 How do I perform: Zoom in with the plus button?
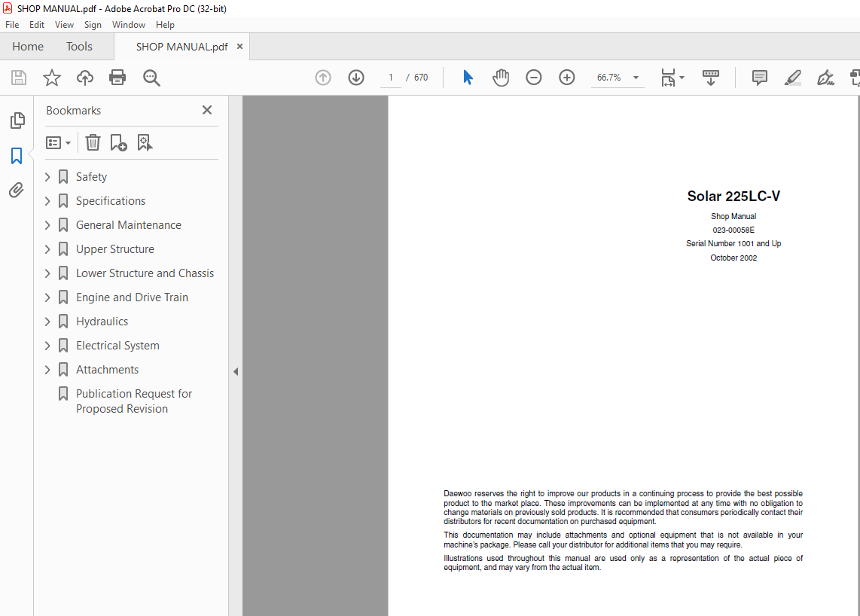pyautogui.click(x=566, y=78)
